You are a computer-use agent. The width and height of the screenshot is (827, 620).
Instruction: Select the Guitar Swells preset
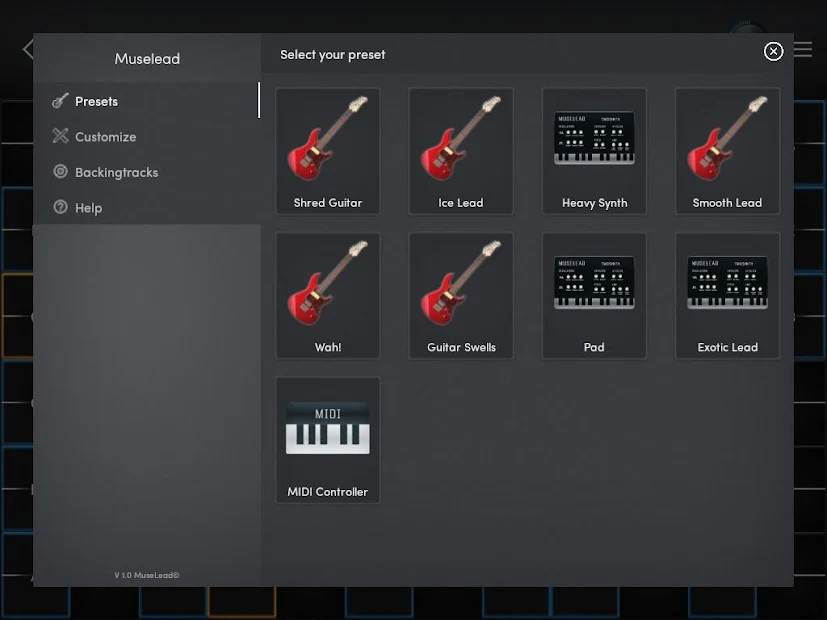(x=461, y=296)
